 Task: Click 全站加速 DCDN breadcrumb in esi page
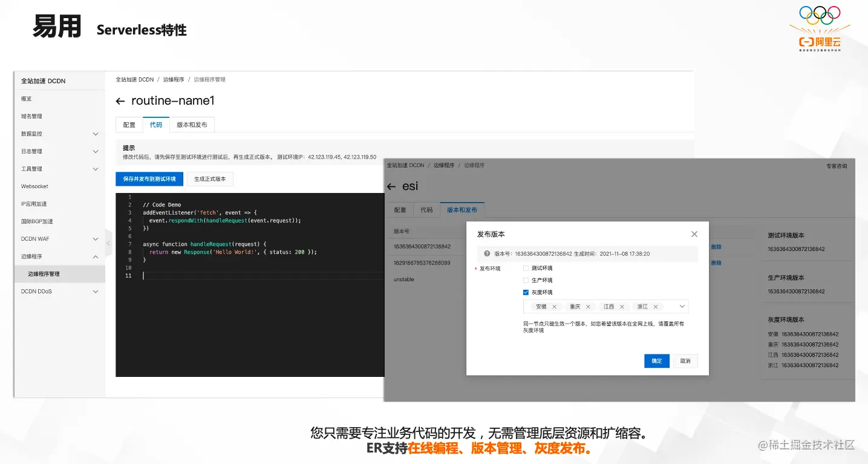tap(405, 165)
